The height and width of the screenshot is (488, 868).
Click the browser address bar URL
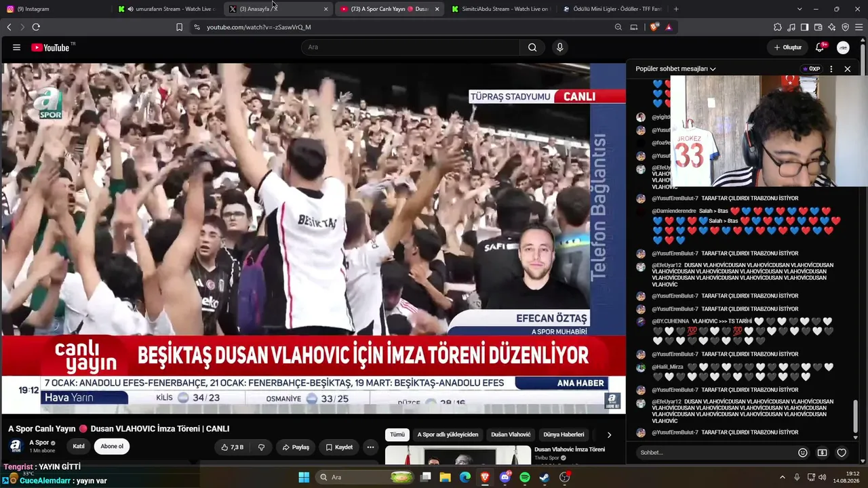(x=259, y=27)
